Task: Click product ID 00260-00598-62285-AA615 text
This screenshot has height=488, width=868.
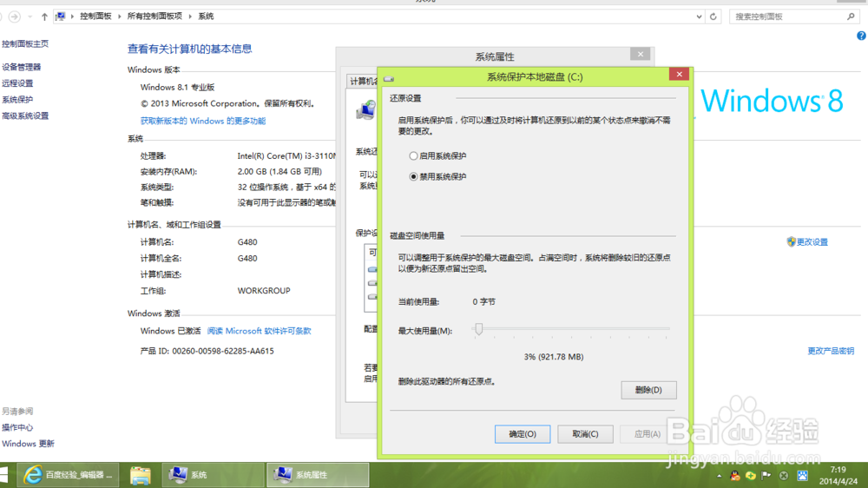Action: pos(222,351)
